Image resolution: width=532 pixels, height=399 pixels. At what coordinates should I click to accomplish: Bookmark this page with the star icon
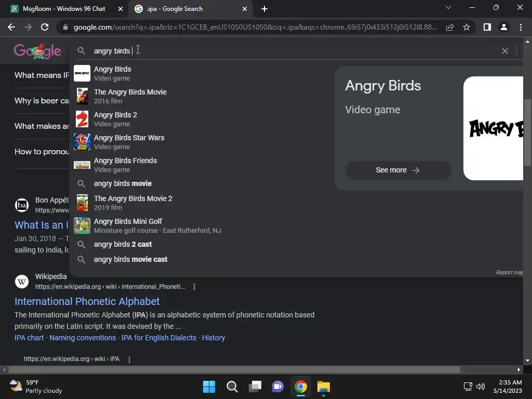(467, 27)
